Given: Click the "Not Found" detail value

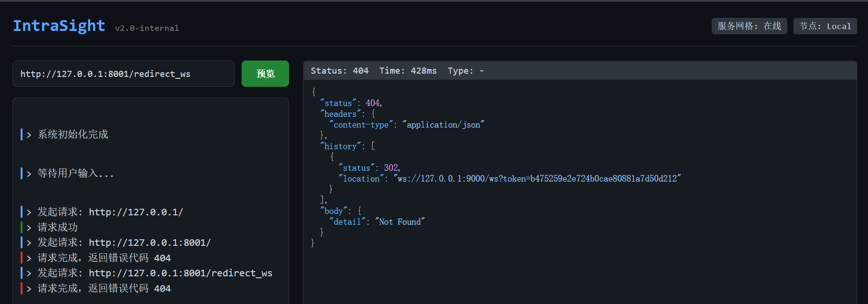Looking at the screenshot, I should 400,222.
